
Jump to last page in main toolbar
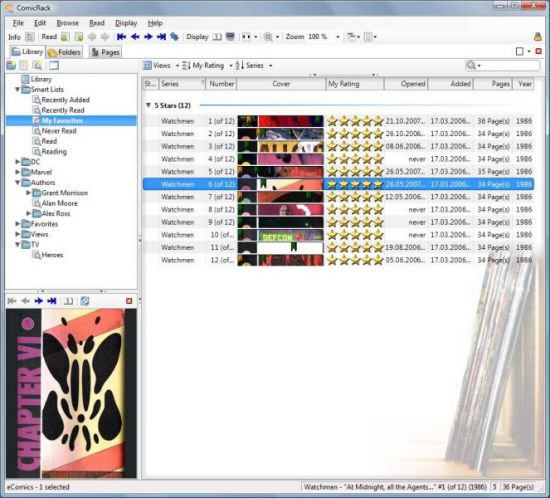coord(161,36)
